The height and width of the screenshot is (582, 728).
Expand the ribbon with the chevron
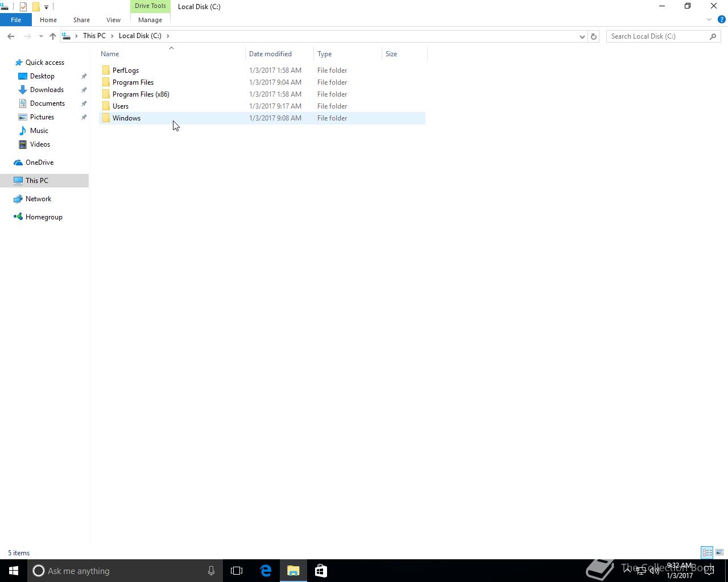(x=709, y=20)
